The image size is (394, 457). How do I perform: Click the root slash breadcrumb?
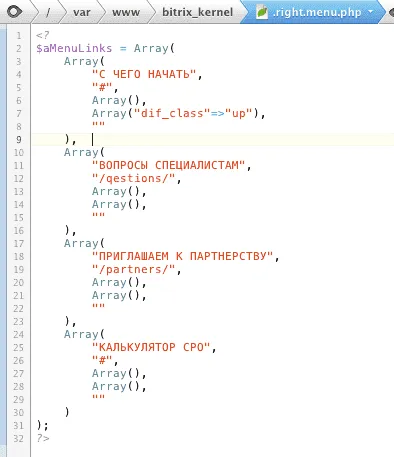[48, 12]
